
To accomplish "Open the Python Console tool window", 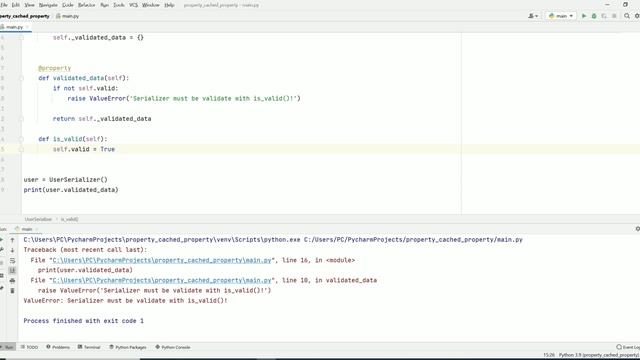I will pos(173,347).
